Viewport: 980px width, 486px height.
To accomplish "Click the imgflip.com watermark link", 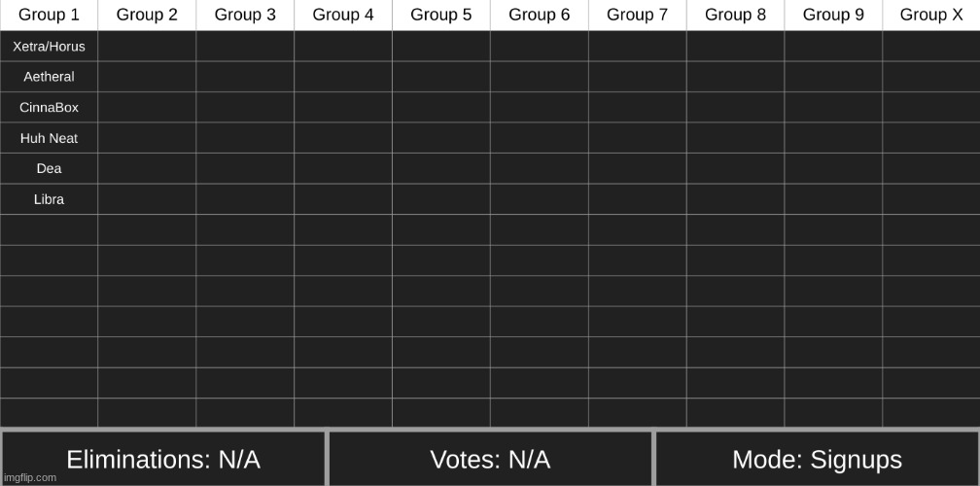I will [30, 477].
